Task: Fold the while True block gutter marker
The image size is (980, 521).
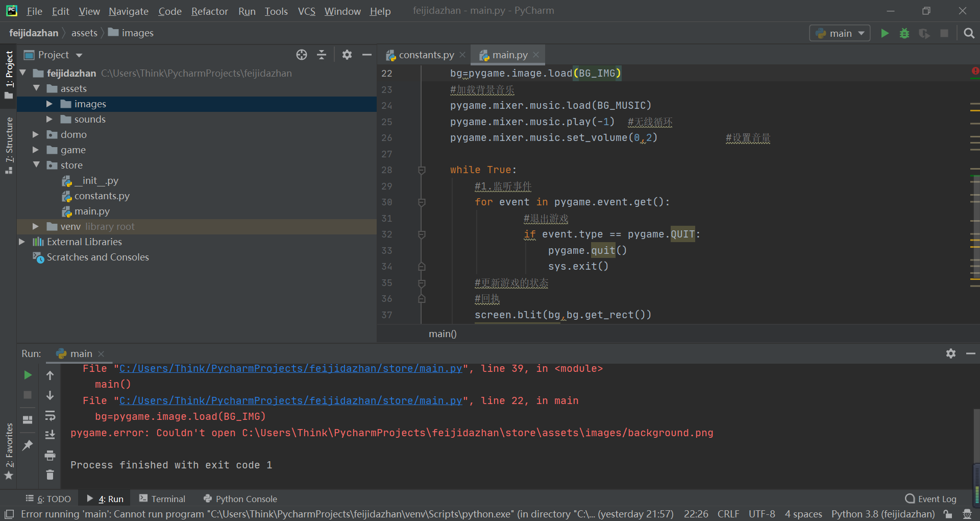Action: coord(422,170)
